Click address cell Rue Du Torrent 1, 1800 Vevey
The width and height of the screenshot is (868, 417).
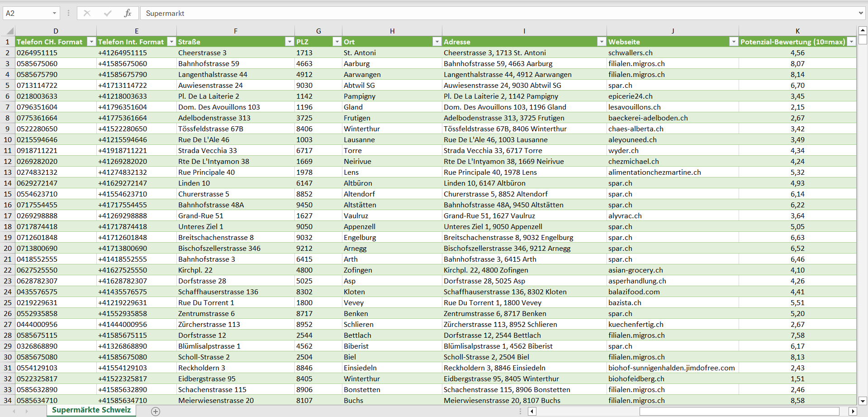[x=524, y=302]
